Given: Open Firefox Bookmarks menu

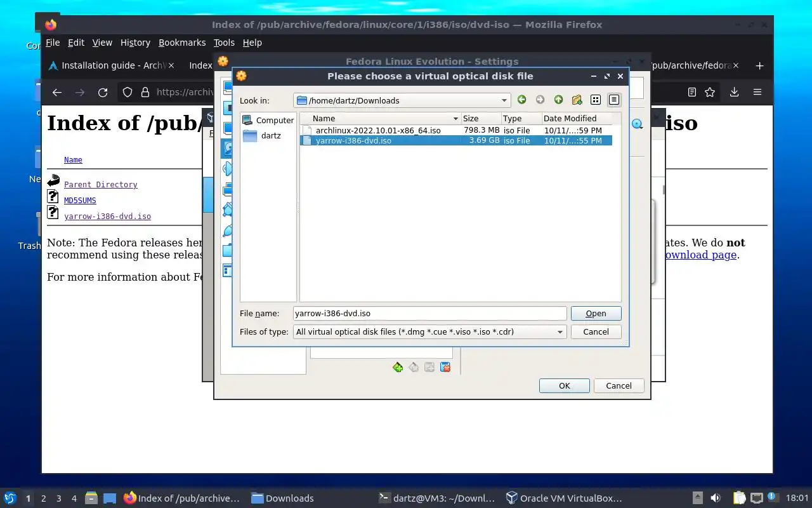Looking at the screenshot, I should pyautogui.click(x=182, y=43).
